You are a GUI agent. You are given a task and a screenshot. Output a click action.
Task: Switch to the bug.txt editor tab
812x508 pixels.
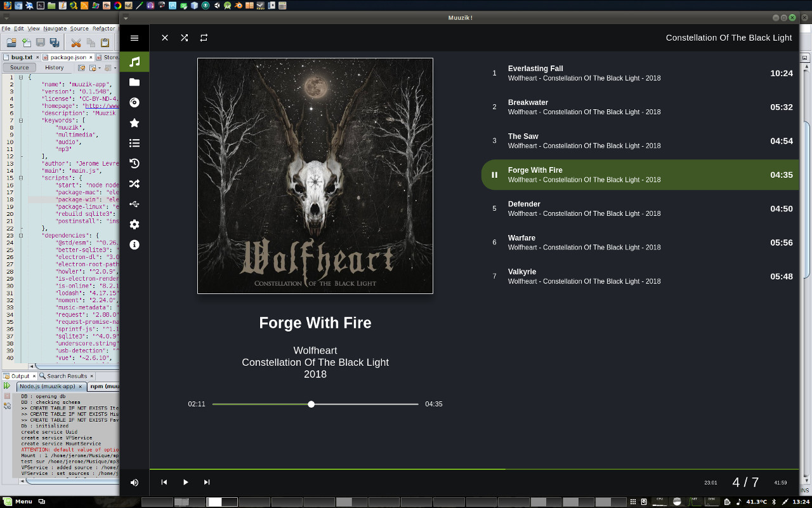(22, 57)
